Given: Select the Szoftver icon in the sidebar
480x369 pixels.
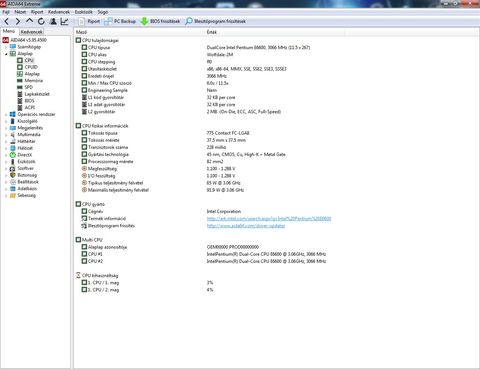Looking at the screenshot, I should [13, 168].
